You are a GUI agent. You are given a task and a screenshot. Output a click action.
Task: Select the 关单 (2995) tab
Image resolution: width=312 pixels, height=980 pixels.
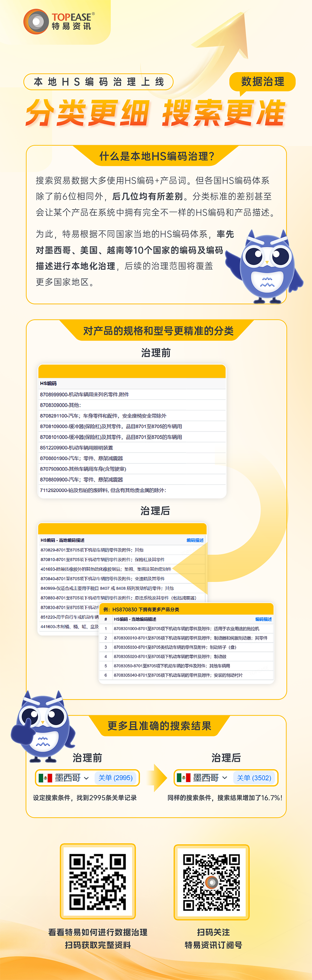(x=115, y=778)
